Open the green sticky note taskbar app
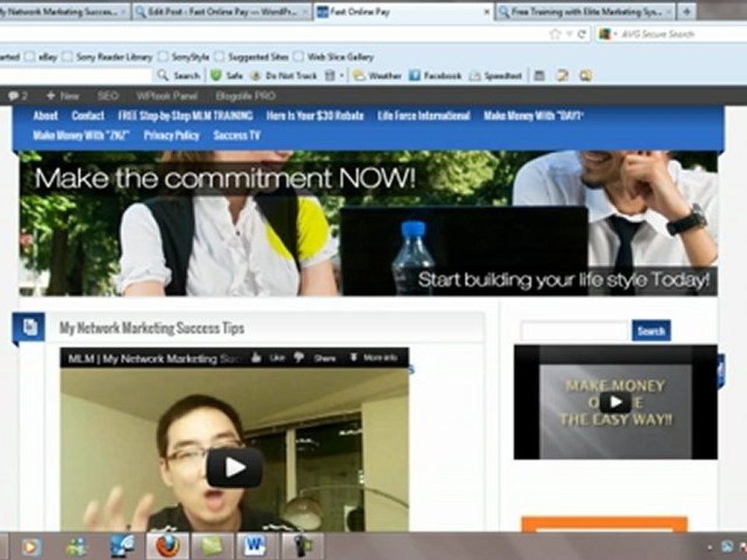Viewport: 747px width, 560px height. click(212, 547)
